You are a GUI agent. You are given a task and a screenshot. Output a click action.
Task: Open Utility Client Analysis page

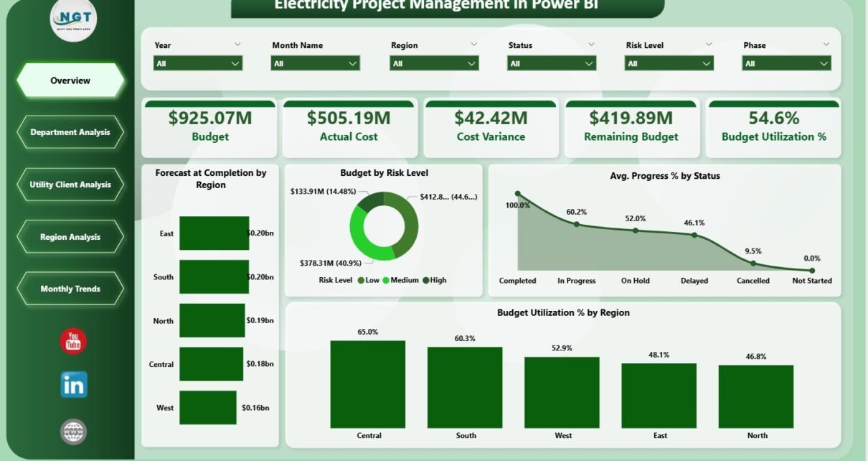70,185
